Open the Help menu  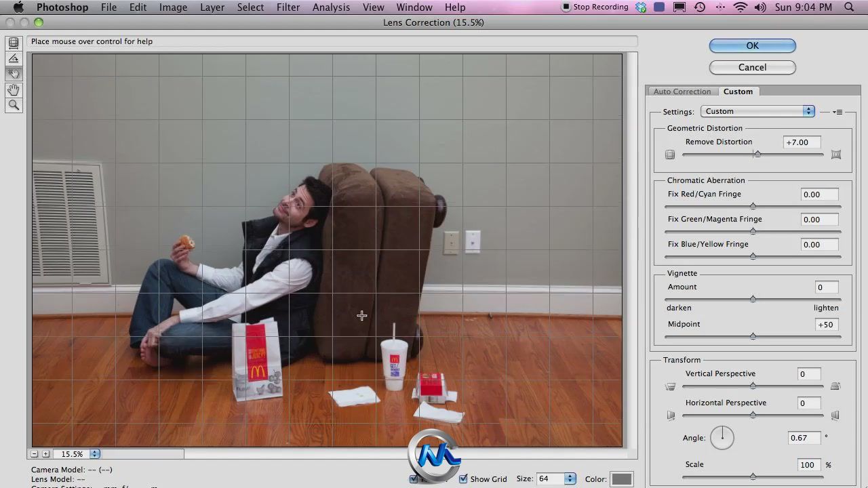pyautogui.click(x=455, y=7)
